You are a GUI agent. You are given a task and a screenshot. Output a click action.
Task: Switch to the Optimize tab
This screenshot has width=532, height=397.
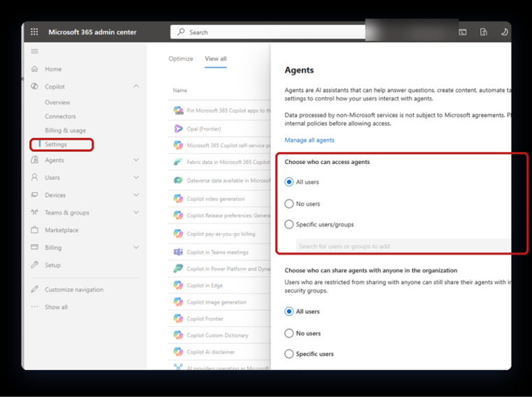tap(181, 59)
